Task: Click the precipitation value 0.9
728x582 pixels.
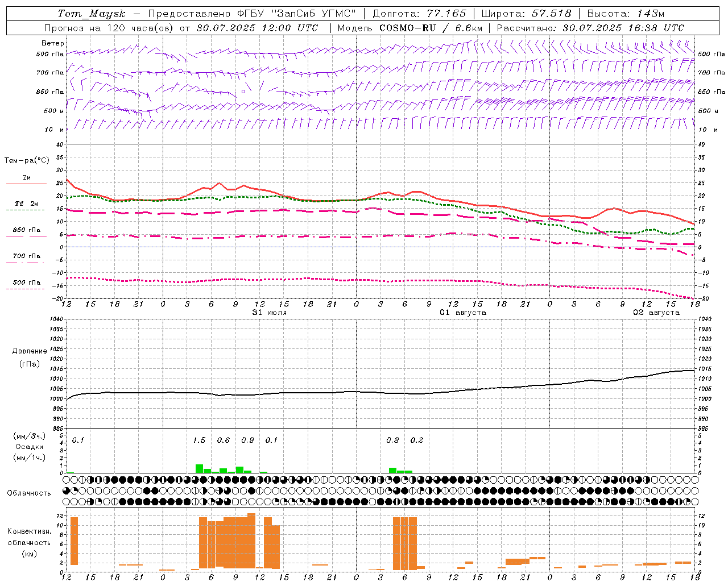Action: [247, 440]
